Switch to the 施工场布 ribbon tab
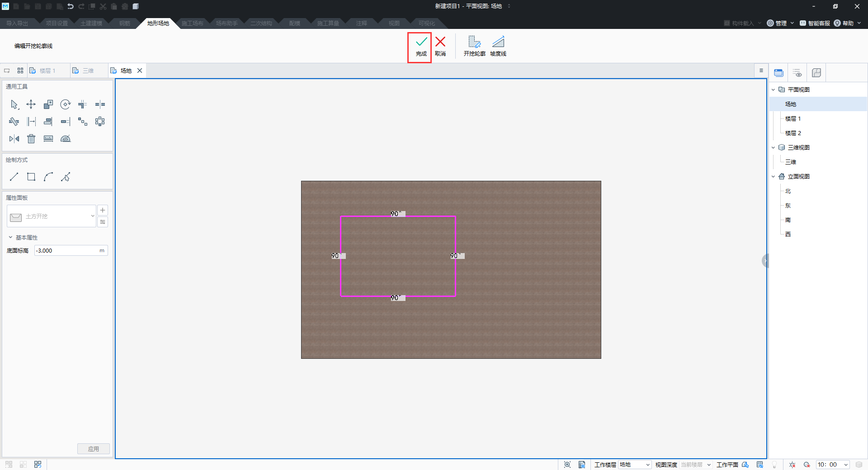Screen dimensions: 868x470 [x=193, y=23]
